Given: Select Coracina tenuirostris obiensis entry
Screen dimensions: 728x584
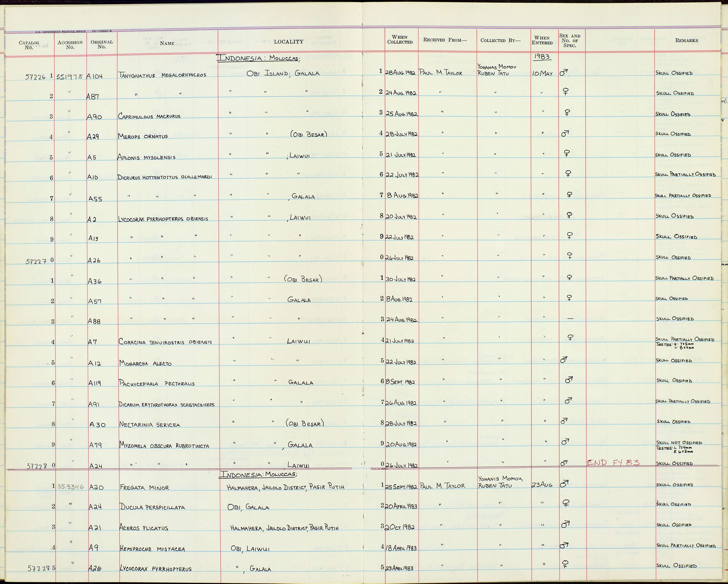Looking at the screenshot, I should (x=165, y=342).
